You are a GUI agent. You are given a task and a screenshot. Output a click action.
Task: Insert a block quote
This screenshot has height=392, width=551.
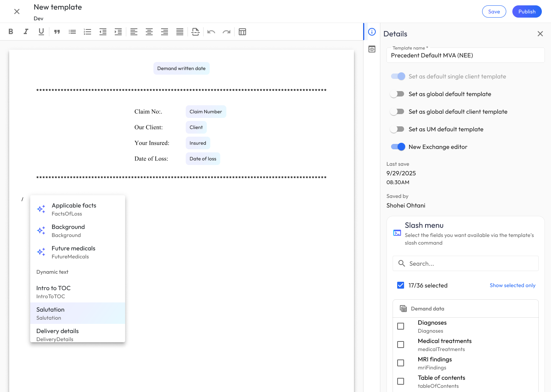(57, 32)
